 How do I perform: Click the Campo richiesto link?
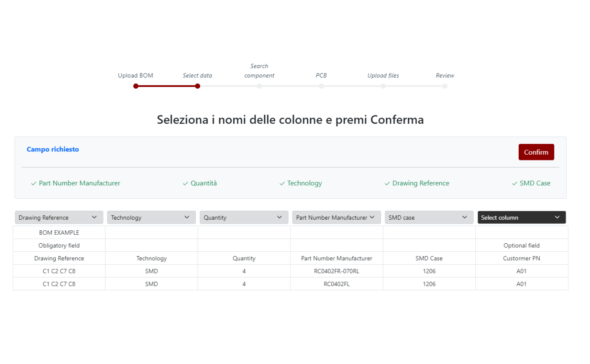(53, 149)
